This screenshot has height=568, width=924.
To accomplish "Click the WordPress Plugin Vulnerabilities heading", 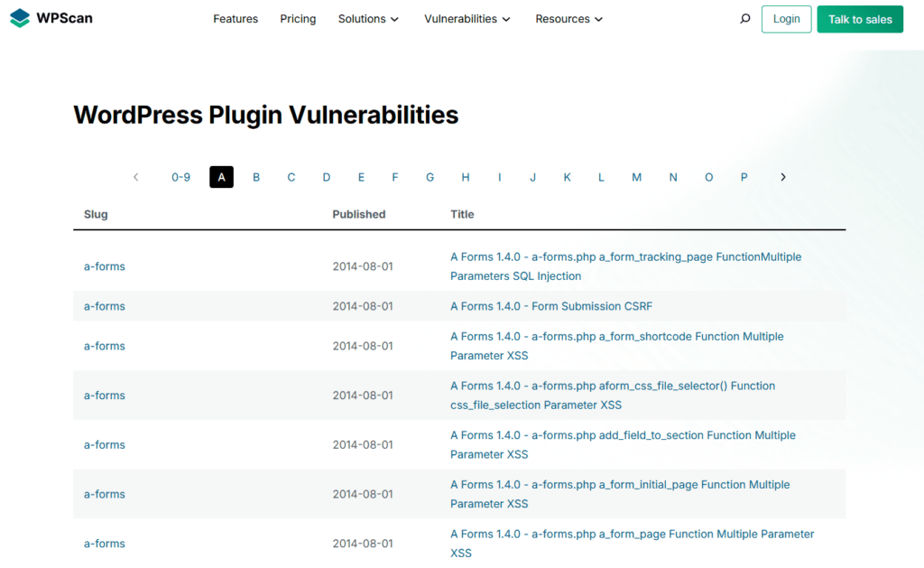I will click(x=266, y=115).
